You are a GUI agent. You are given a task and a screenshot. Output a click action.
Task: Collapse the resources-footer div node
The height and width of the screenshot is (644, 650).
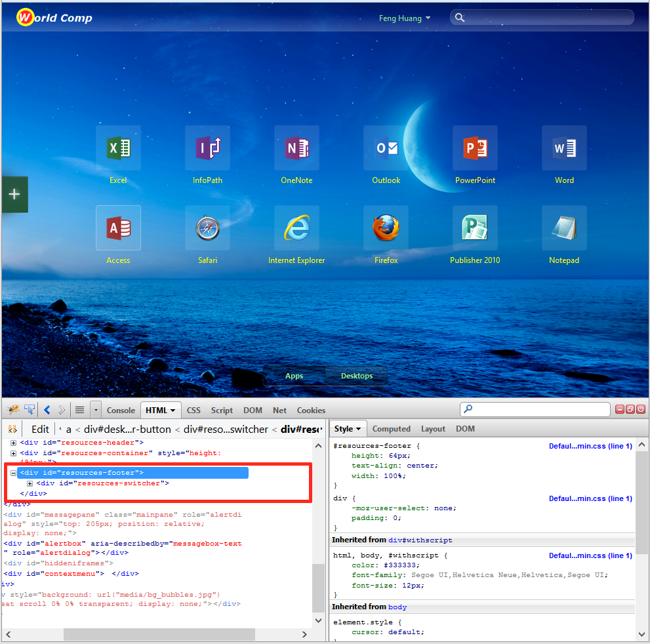pos(13,473)
